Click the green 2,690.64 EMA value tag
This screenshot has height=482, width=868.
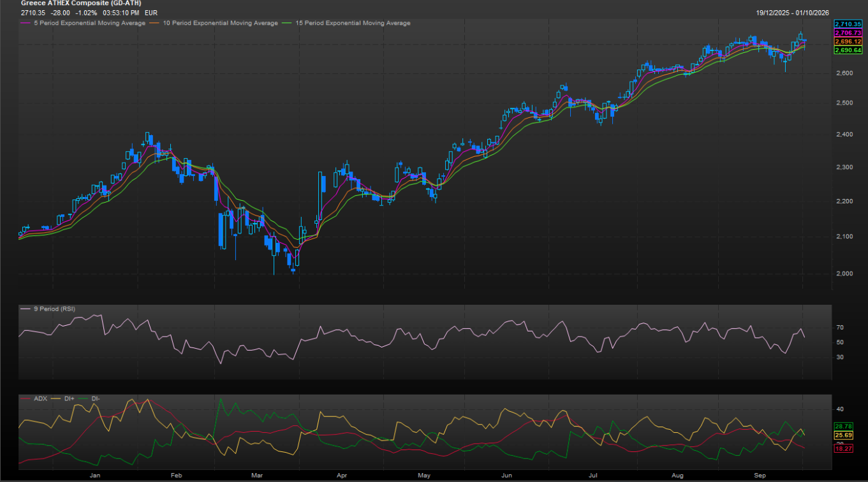pos(848,50)
